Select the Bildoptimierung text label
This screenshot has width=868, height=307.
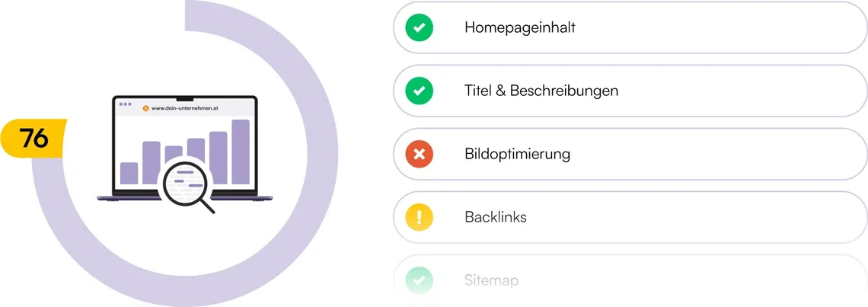517,155
